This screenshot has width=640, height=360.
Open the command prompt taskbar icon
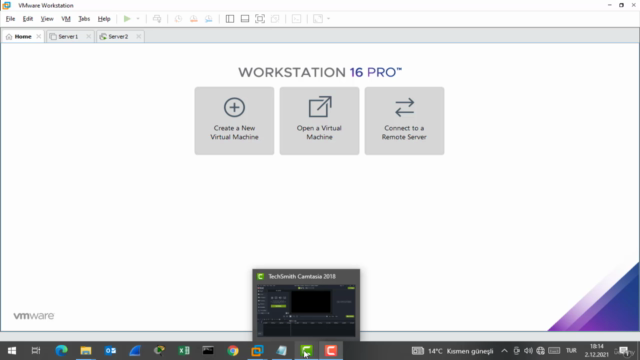pos(208,351)
